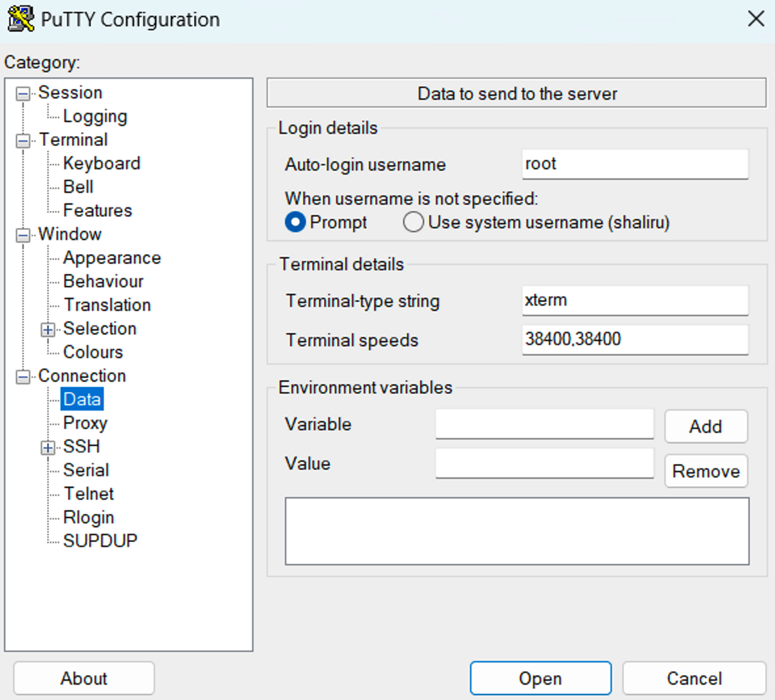The height and width of the screenshot is (700, 775).
Task: Open the About dialog
Action: [84, 678]
